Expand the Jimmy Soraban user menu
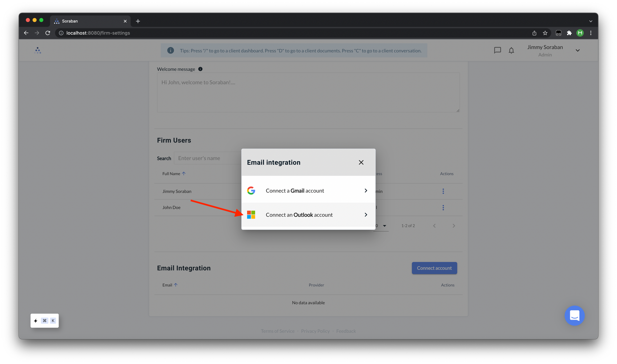 [x=578, y=50]
